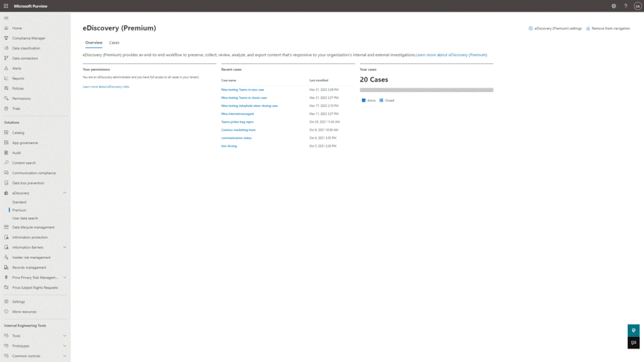Collapse the eDiscovery section chevron
Screen dimensions: 644x362
(64, 193)
